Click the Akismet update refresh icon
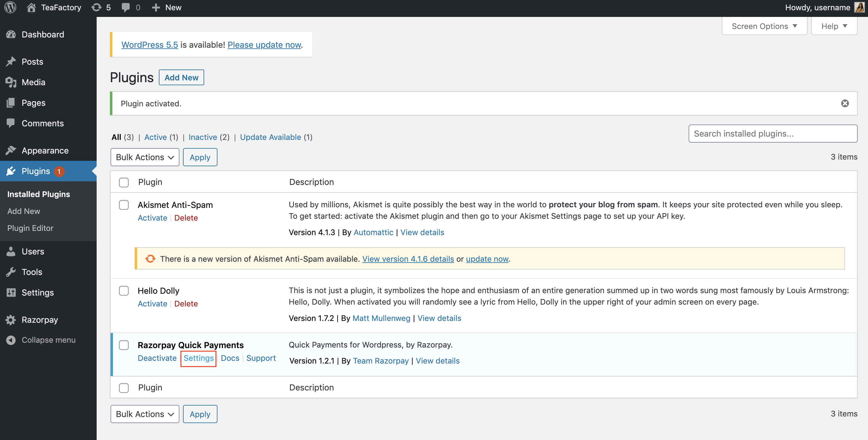The height and width of the screenshot is (440, 868). pyautogui.click(x=150, y=259)
